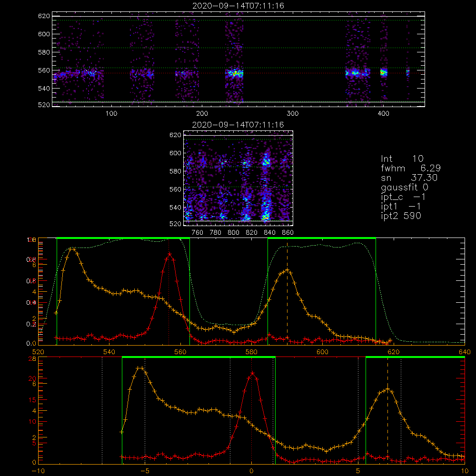The height and width of the screenshot is (476, 476).
Task: Click x-axis label -10 on bottom plot
Action: [x=38, y=471]
